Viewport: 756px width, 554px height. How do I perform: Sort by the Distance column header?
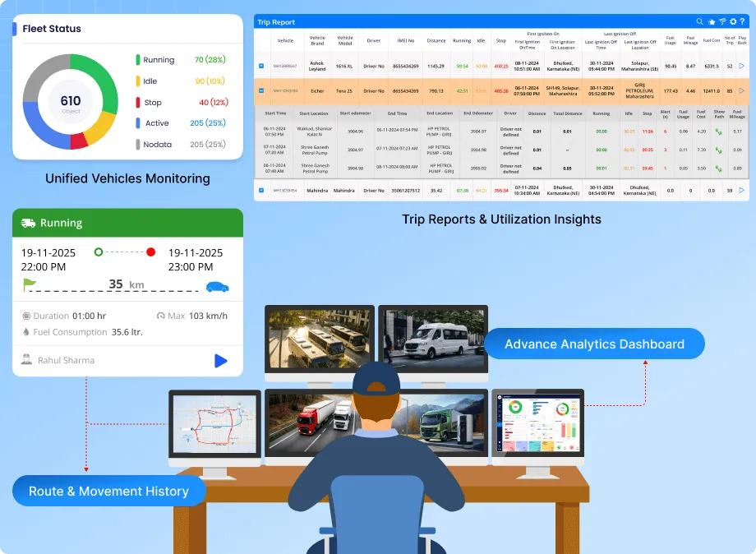coord(436,39)
